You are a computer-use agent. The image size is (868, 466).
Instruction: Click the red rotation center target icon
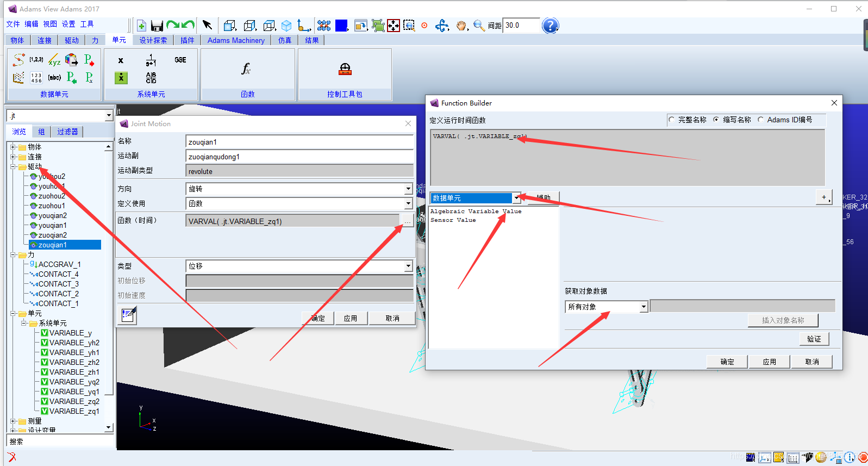point(424,26)
